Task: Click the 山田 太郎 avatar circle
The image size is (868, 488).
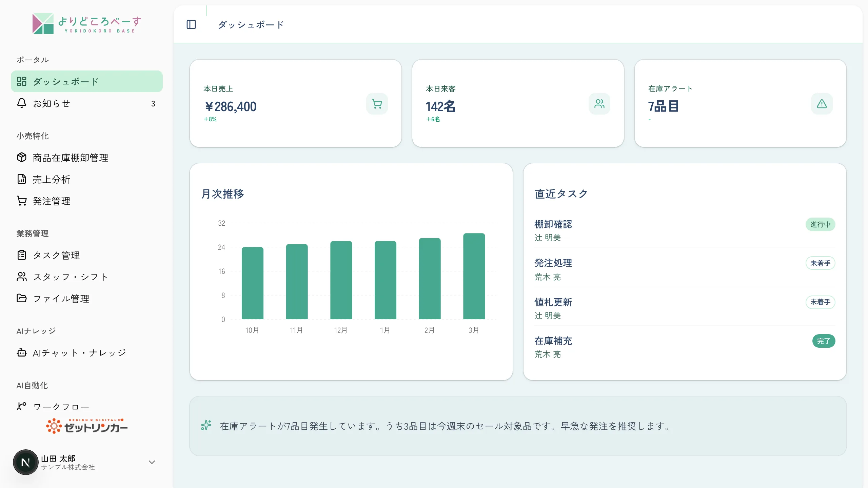Action: click(25, 462)
